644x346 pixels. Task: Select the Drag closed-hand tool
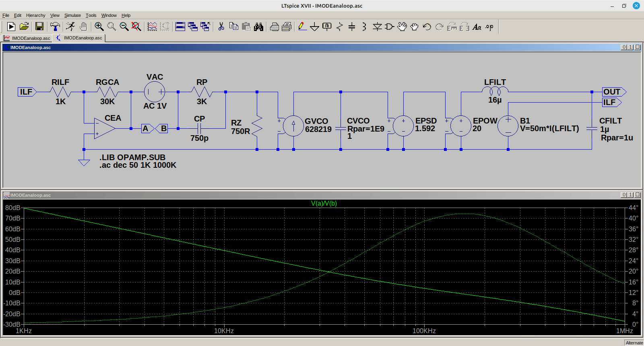click(x=415, y=27)
